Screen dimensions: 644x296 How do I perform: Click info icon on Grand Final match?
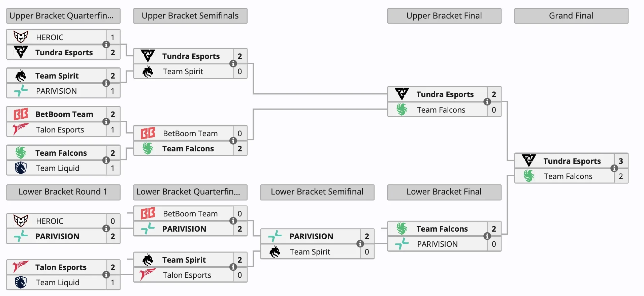point(614,168)
